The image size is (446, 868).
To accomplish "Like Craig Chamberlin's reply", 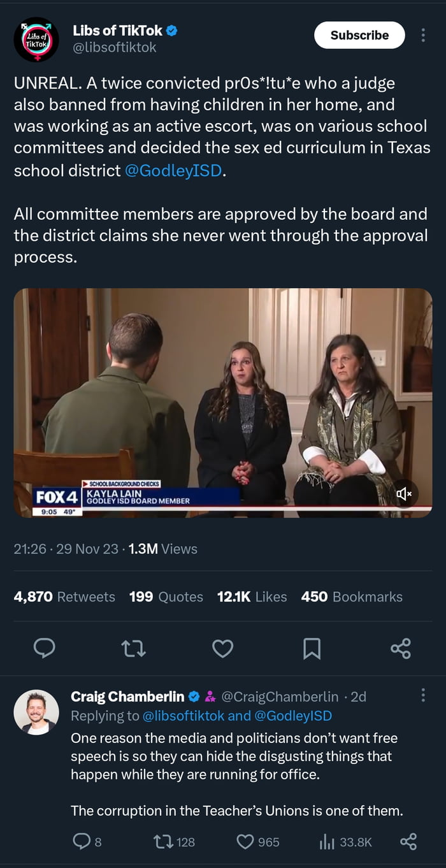I will coord(244,841).
